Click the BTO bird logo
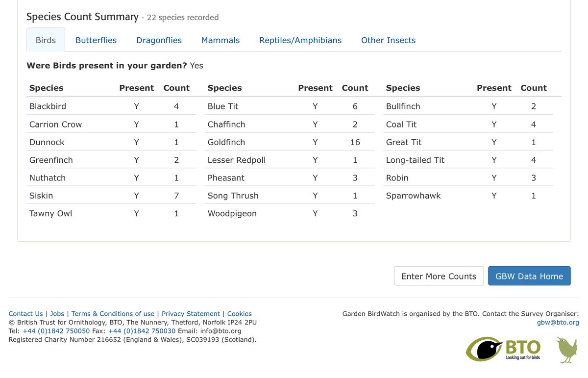Image resolution: width=588 pixels, height=378 pixels. 503,349
